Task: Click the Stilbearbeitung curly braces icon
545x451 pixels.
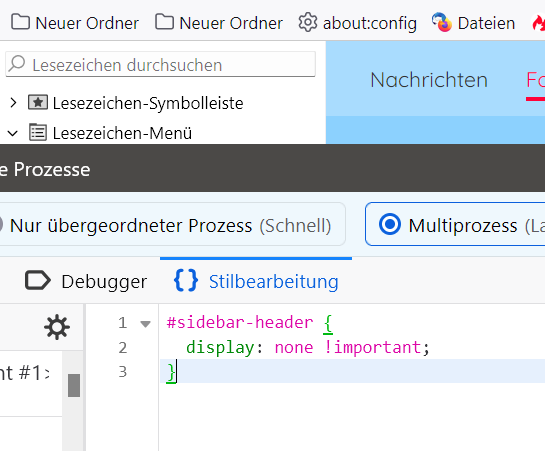Action: 186,280
